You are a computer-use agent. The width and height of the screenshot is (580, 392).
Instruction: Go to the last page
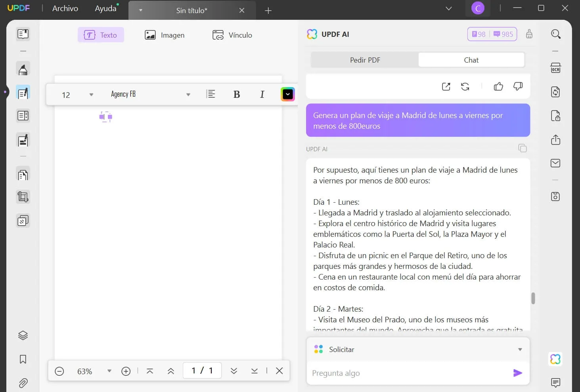point(255,371)
